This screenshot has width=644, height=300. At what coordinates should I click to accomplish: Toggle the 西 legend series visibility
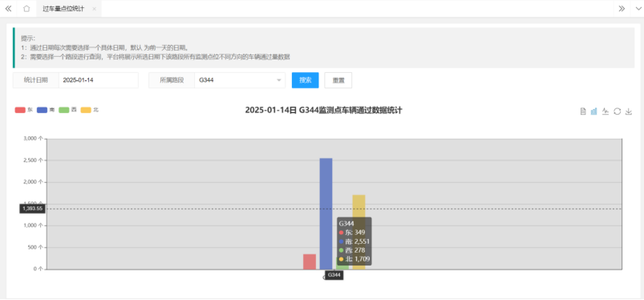(67, 110)
